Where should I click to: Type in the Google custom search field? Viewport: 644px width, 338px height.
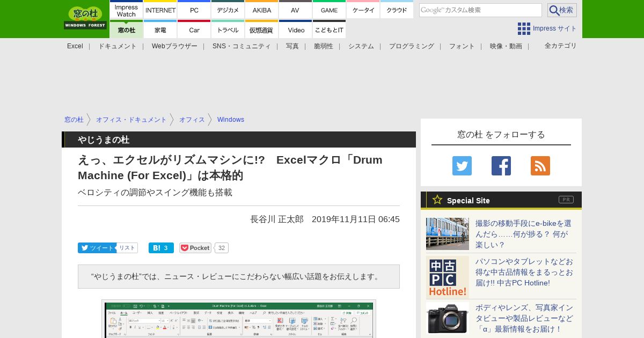click(x=480, y=10)
